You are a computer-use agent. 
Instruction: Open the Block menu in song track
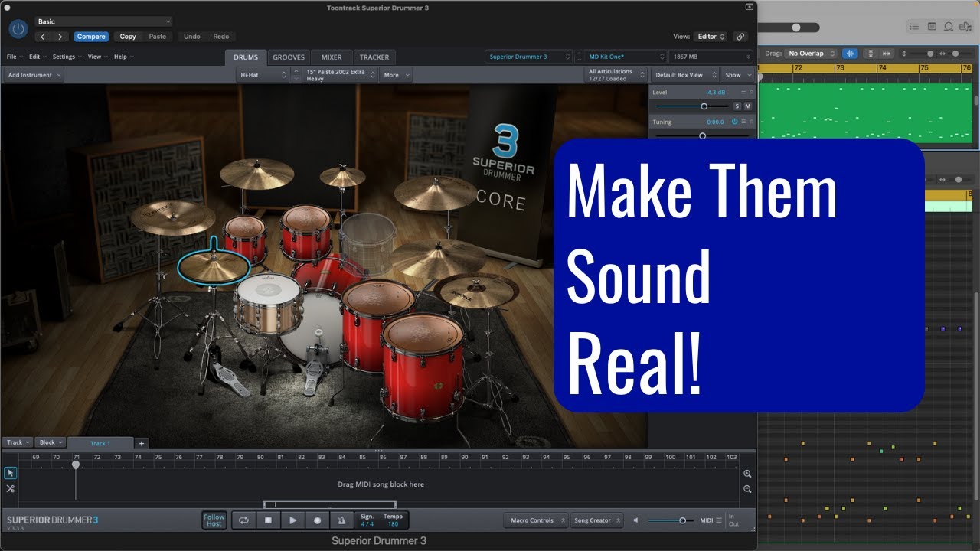50,442
